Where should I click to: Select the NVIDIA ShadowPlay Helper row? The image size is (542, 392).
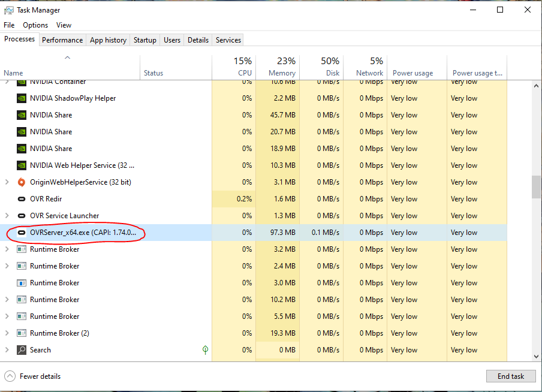click(x=254, y=98)
